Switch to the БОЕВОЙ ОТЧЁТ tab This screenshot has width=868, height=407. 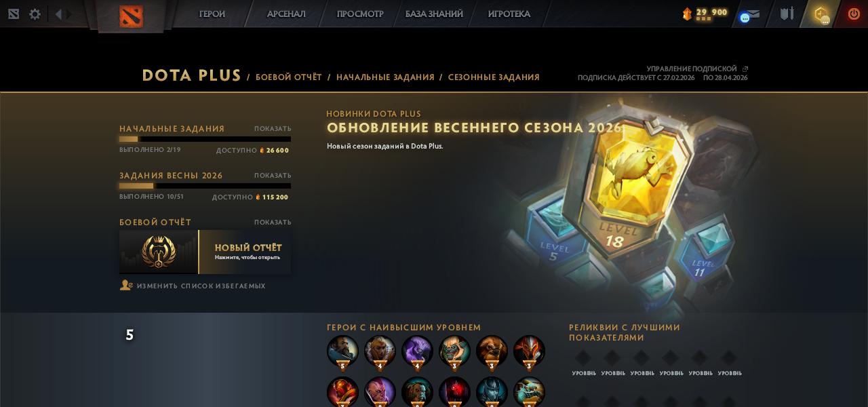pyautogui.click(x=289, y=77)
